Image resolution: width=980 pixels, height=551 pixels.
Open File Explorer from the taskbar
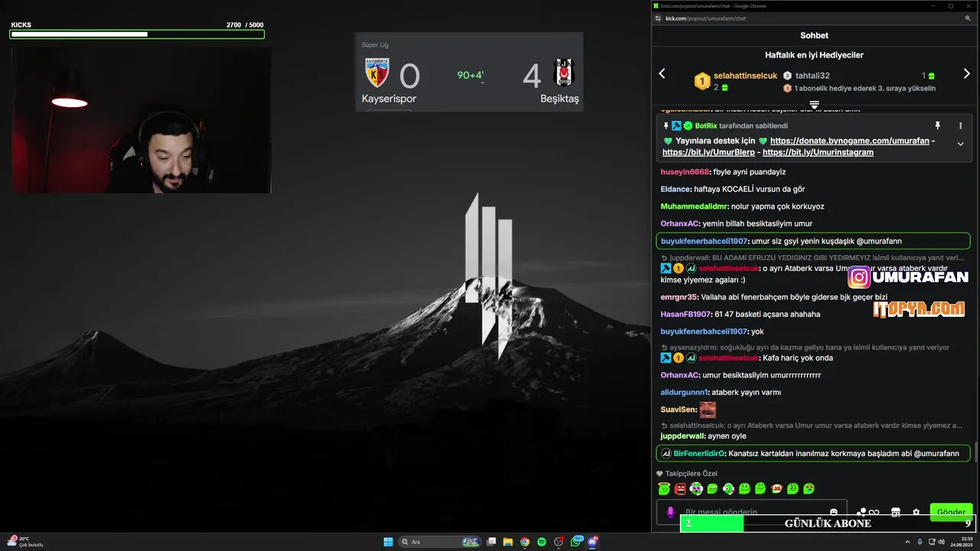click(x=508, y=542)
